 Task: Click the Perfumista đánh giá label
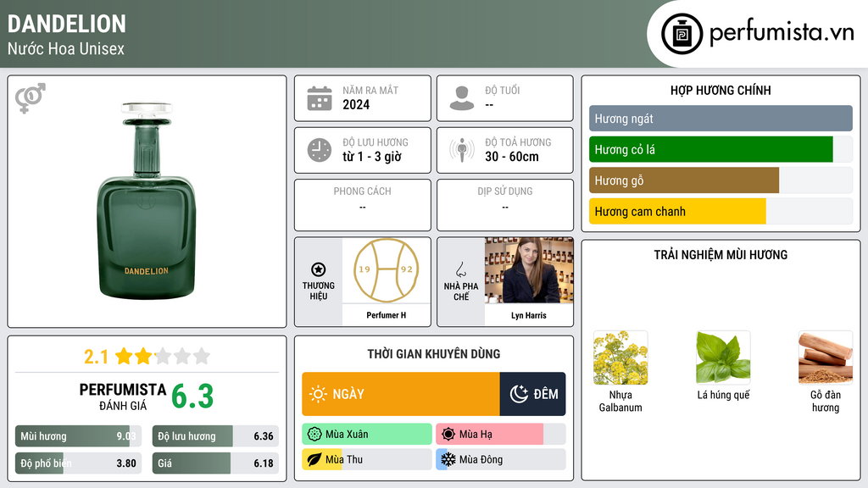[123, 396]
